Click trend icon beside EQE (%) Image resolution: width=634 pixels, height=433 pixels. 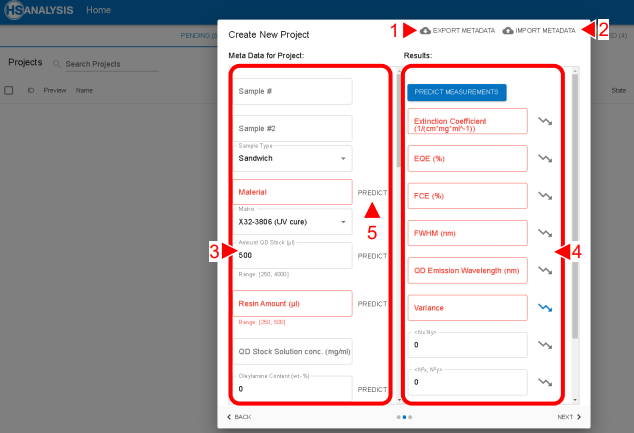point(545,158)
